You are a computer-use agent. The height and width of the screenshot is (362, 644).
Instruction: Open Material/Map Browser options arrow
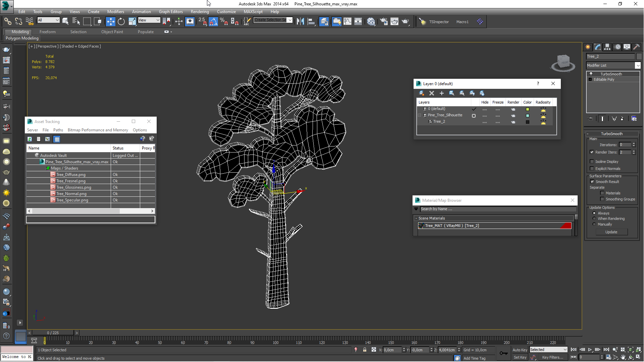click(416, 209)
